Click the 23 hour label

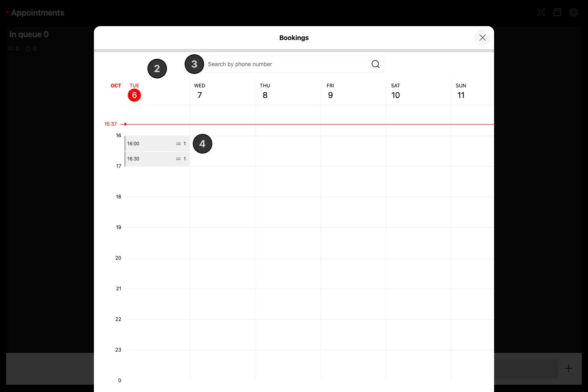tap(118, 350)
